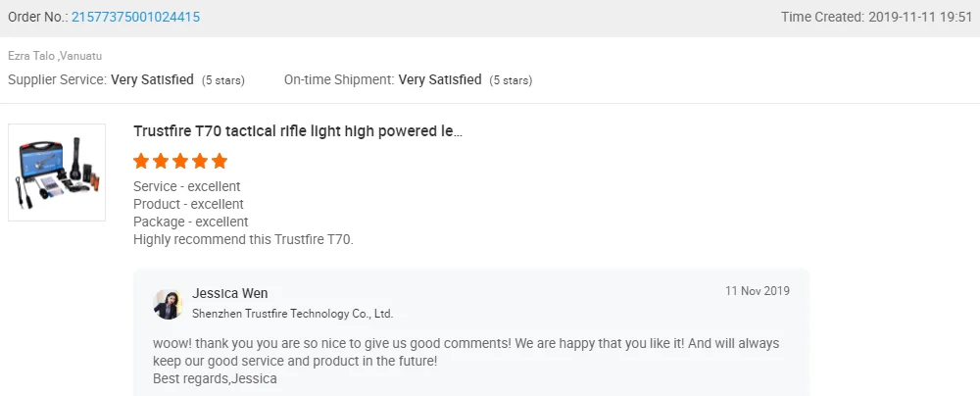The width and height of the screenshot is (980, 396).
Task: Click Jessica Wen's profile avatar
Action: pos(169,304)
